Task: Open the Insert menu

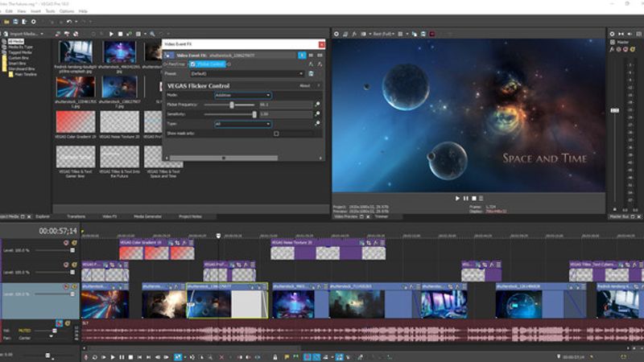Action: tap(35, 11)
